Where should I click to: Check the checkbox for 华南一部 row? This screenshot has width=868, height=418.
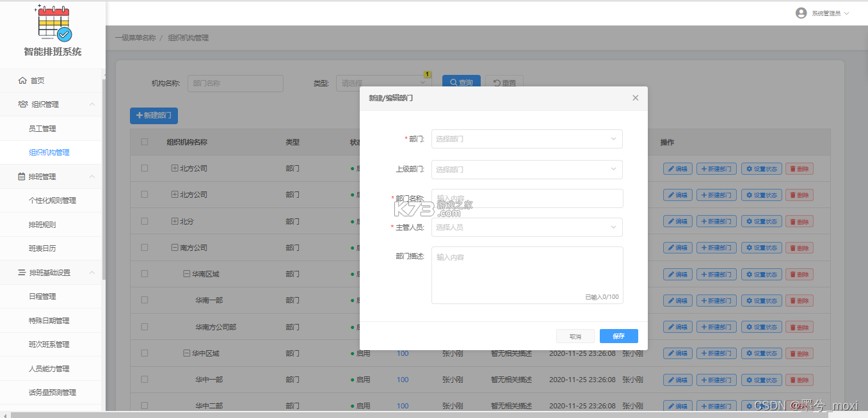[x=145, y=300]
